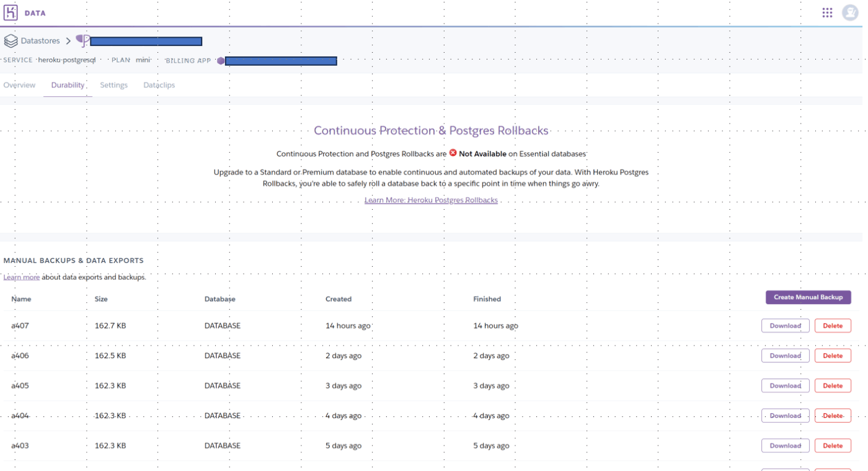
Task: Click DATABASE cell in a407 row
Action: click(223, 326)
